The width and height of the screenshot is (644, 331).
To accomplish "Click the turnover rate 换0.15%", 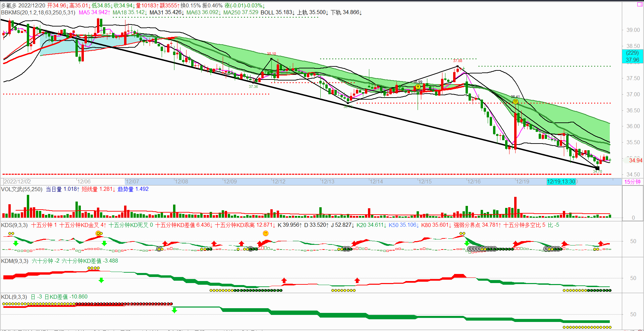I will (x=191, y=6).
